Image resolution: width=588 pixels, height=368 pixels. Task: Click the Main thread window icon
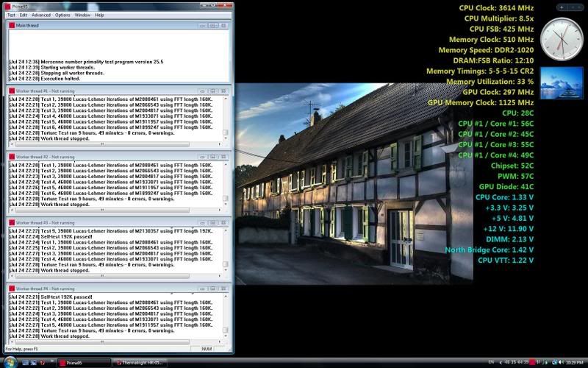[x=12, y=25]
